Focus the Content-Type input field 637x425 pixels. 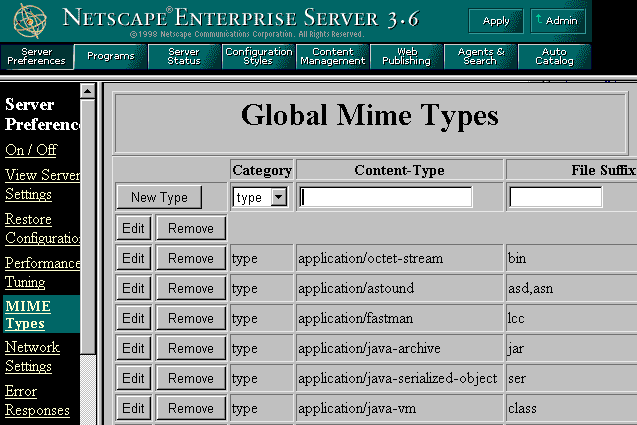tap(386, 197)
